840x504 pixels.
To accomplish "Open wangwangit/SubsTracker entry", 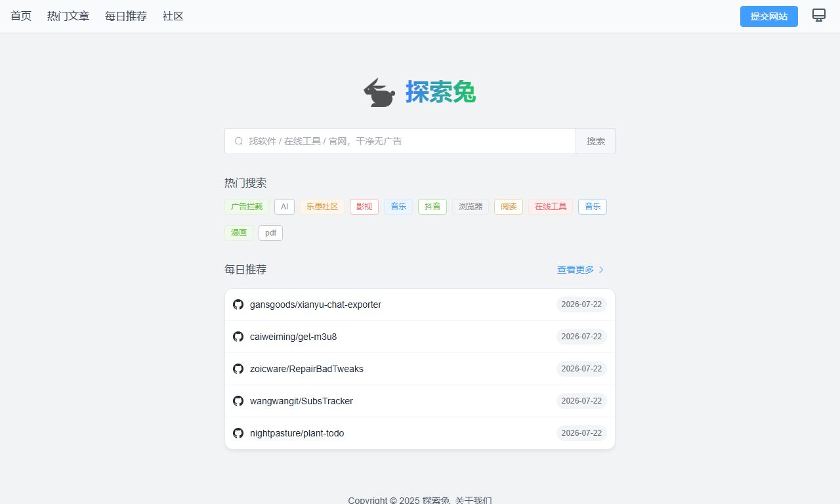I will pyautogui.click(x=420, y=401).
